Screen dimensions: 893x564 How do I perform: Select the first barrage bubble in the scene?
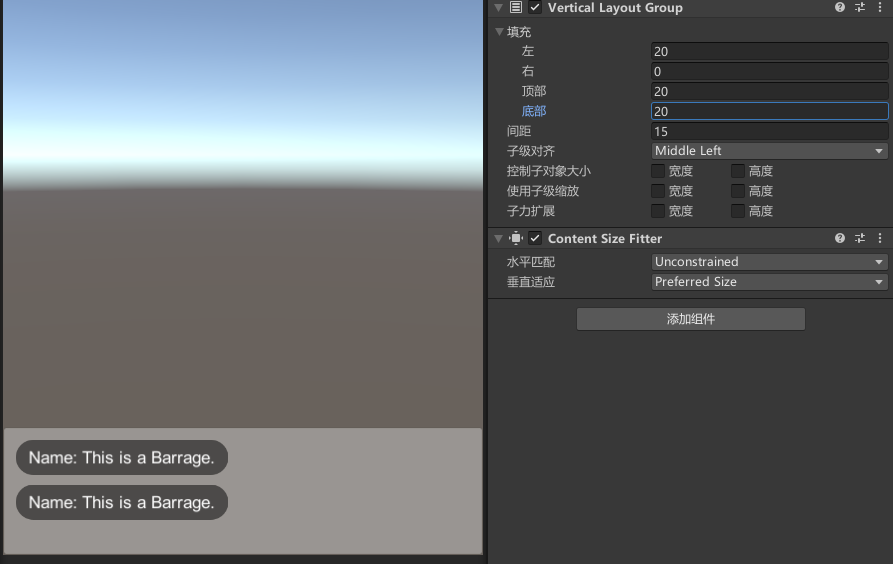click(122, 457)
